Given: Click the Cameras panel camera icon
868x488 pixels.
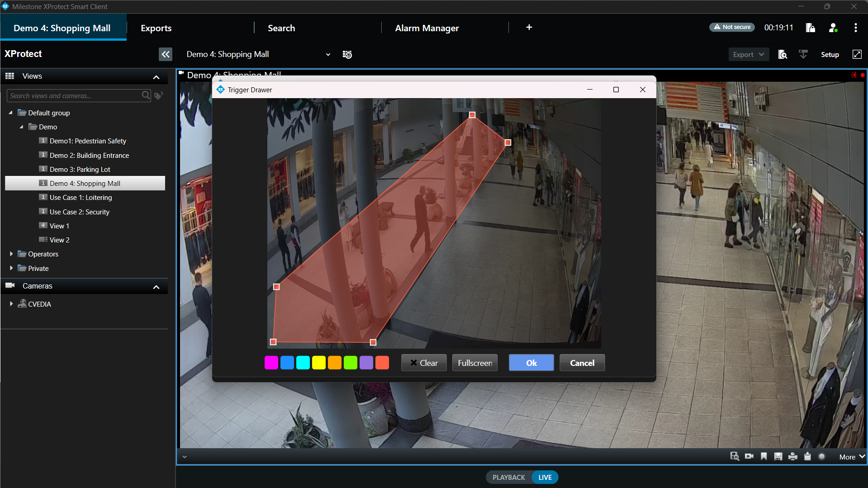Looking at the screenshot, I should [x=10, y=285].
